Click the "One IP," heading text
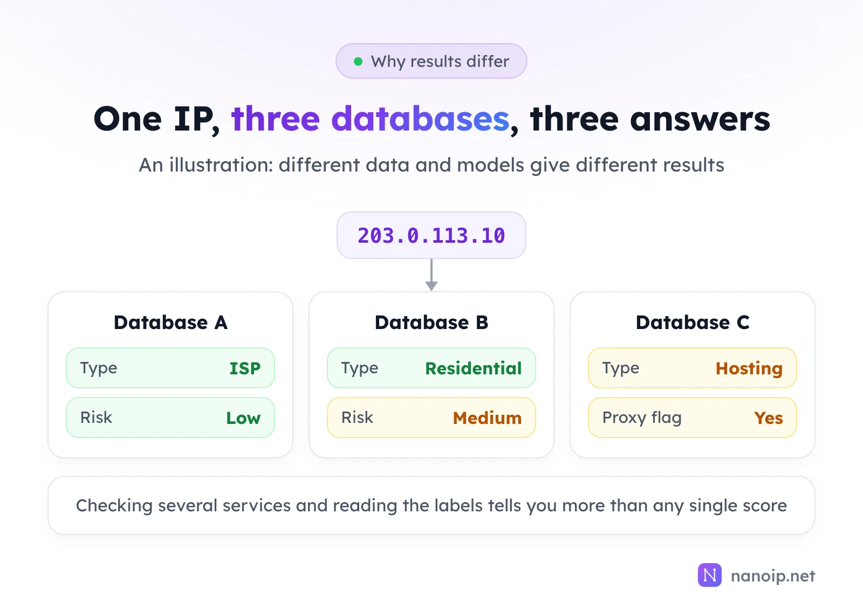The width and height of the screenshot is (863, 616). (156, 120)
